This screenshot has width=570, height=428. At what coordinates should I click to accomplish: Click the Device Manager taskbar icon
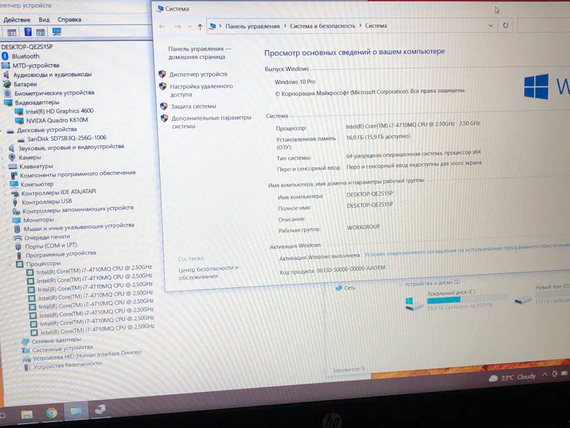click(x=100, y=410)
